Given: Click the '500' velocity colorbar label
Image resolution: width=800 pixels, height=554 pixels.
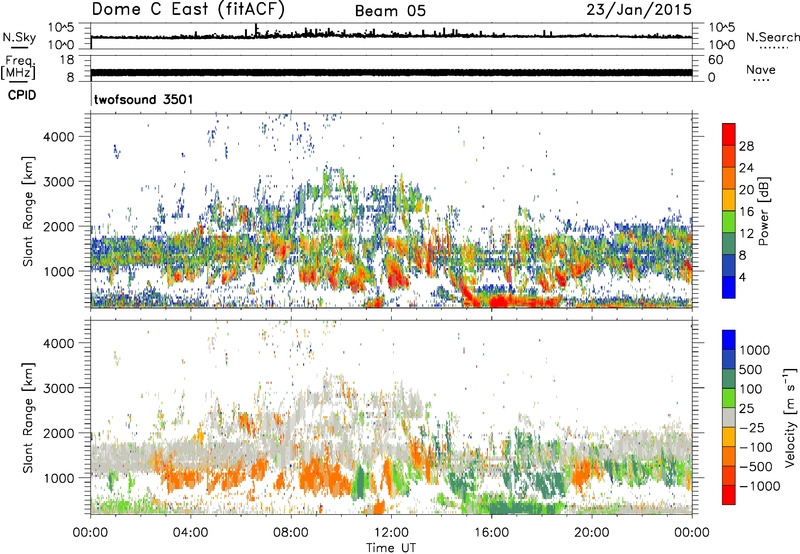Looking at the screenshot, I should tap(751, 370).
